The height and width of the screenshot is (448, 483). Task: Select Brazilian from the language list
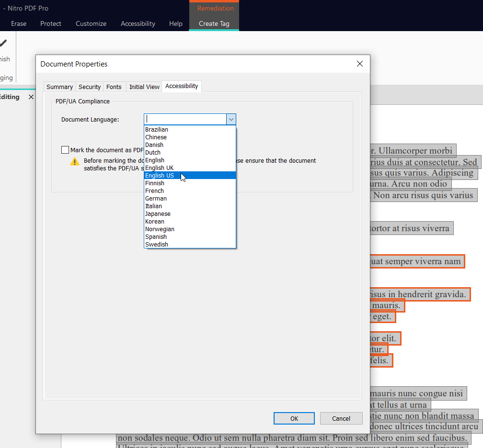click(x=157, y=129)
